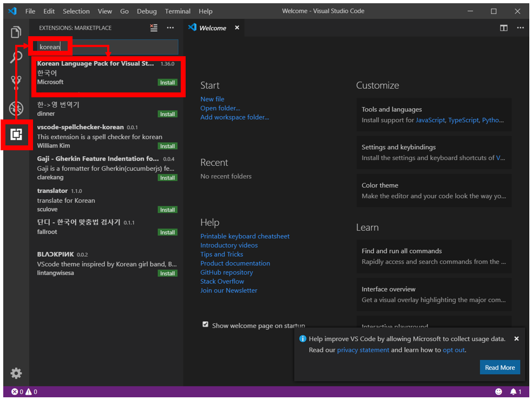
Task: Open Find and run all commands card
Action: pos(434,256)
